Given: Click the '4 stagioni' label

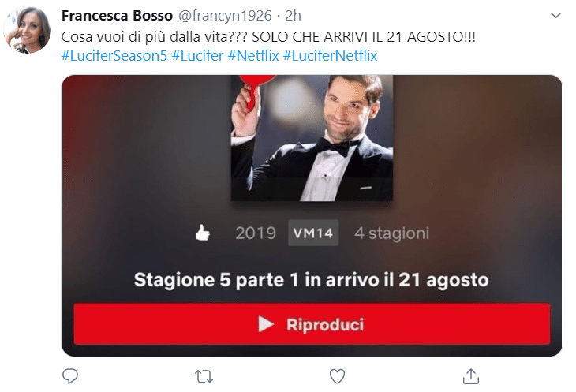Looking at the screenshot, I should tap(391, 233).
